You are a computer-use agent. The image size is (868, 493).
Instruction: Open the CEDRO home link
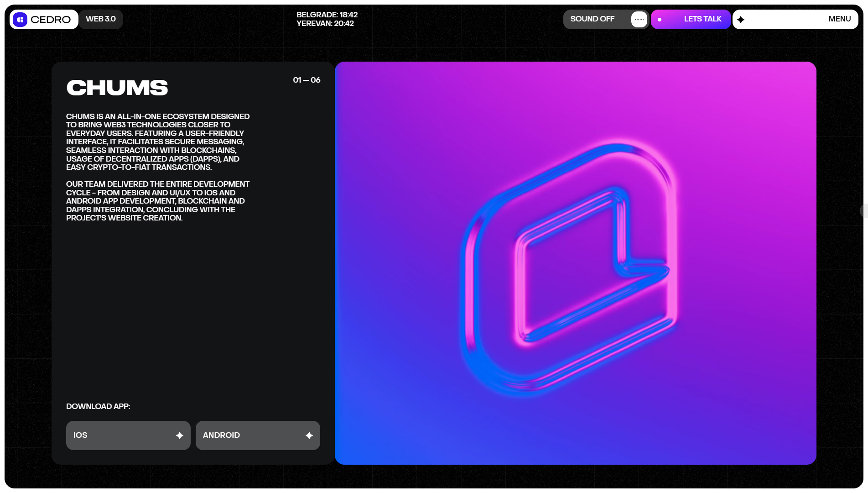pyautogui.click(x=44, y=19)
